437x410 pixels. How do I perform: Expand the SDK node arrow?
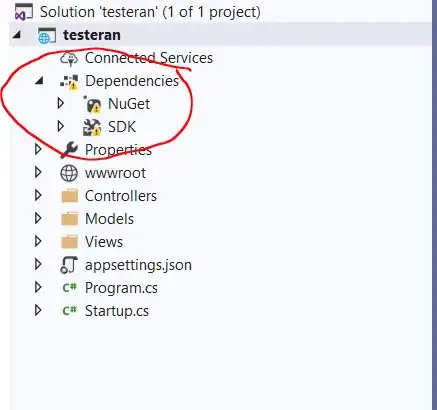pyautogui.click(x=61, y=127)
